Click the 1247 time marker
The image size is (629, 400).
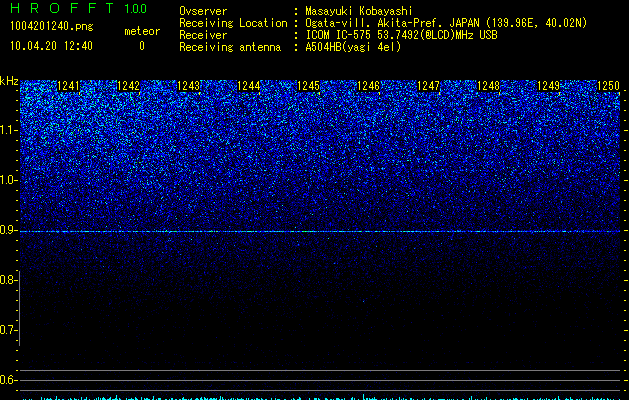428,86
